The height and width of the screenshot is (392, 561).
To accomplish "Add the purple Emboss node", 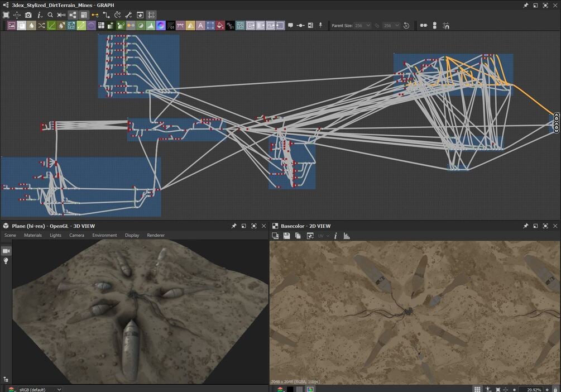I will point(91,26).
